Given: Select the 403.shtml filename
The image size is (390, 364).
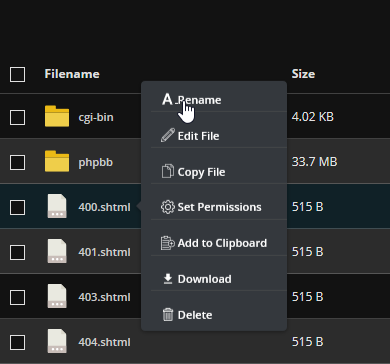Looking at the screenshot, I should click(x=104, y=297).
